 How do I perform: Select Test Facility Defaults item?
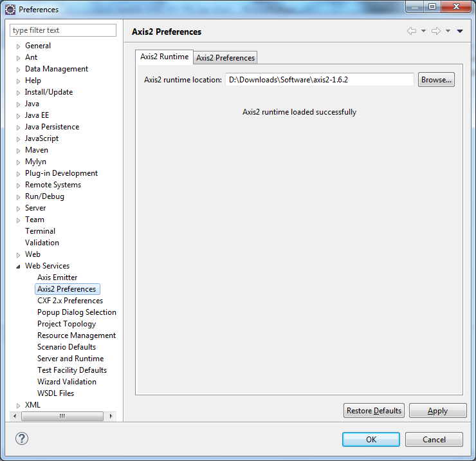[x=72, y=370]
